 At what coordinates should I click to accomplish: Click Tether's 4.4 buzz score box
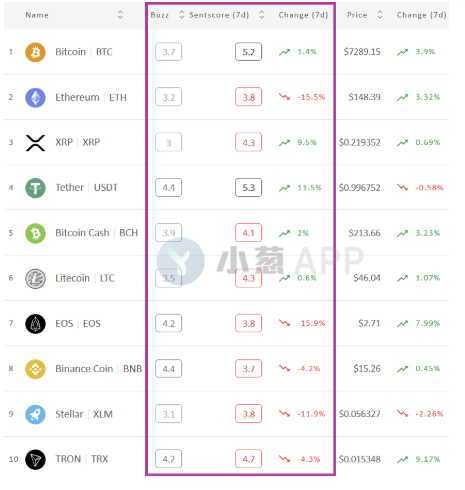[168, 188]
